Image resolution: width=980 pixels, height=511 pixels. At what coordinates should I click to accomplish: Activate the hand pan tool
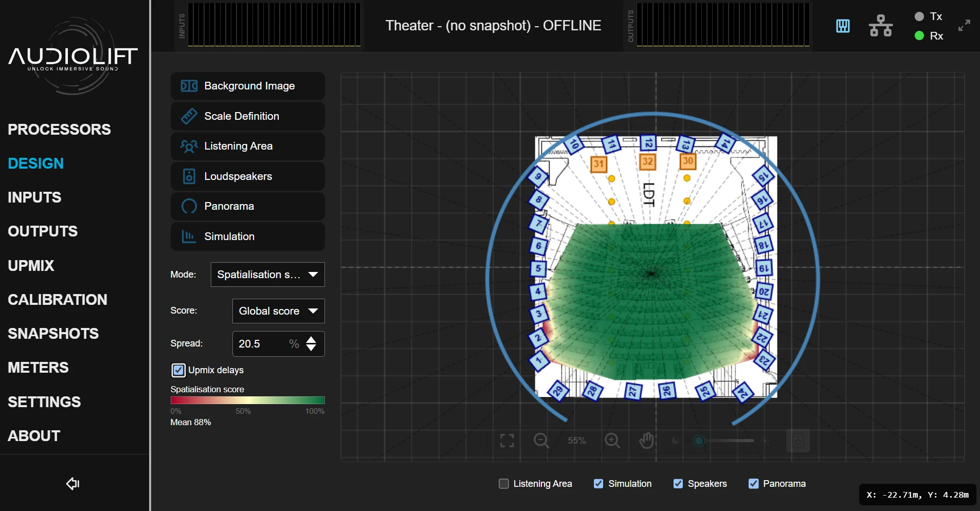(646, 441)
